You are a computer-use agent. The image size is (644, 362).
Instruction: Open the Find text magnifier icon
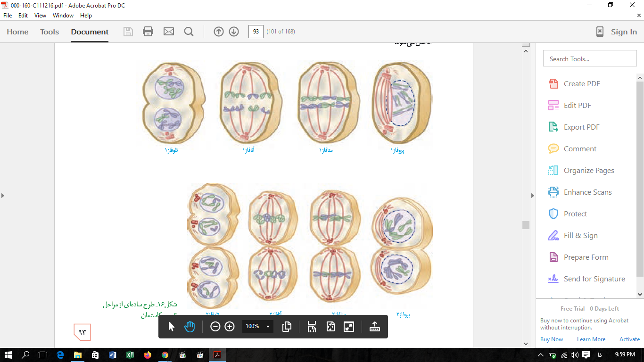pos(189,32)
